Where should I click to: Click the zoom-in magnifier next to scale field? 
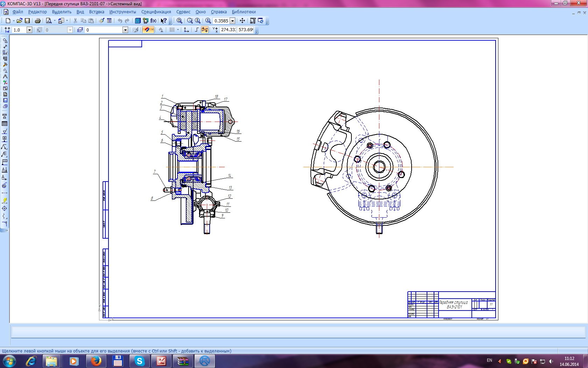208,21
